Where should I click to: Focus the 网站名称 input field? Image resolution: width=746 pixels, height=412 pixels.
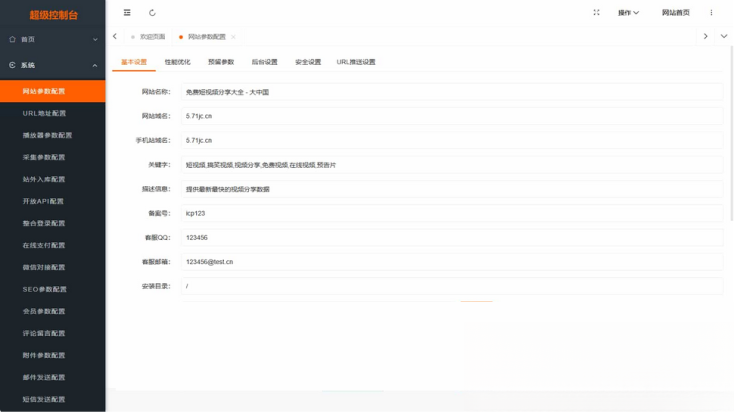452,92
